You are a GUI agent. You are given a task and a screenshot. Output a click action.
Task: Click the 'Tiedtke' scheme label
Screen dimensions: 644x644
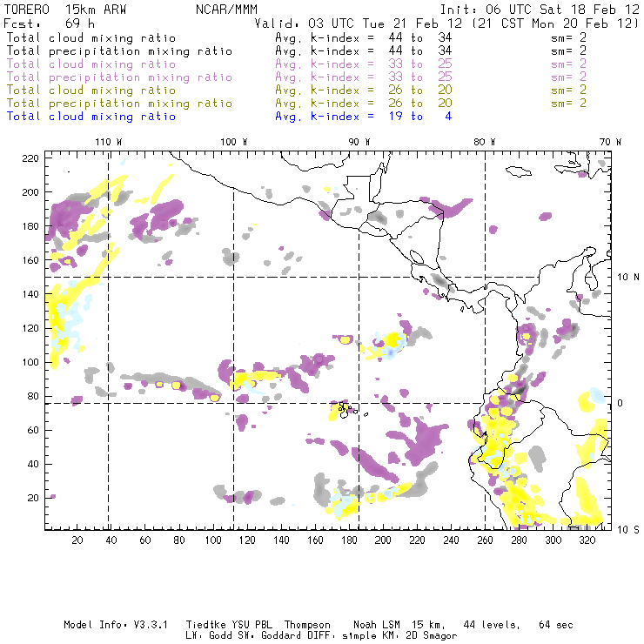(205, 625)
